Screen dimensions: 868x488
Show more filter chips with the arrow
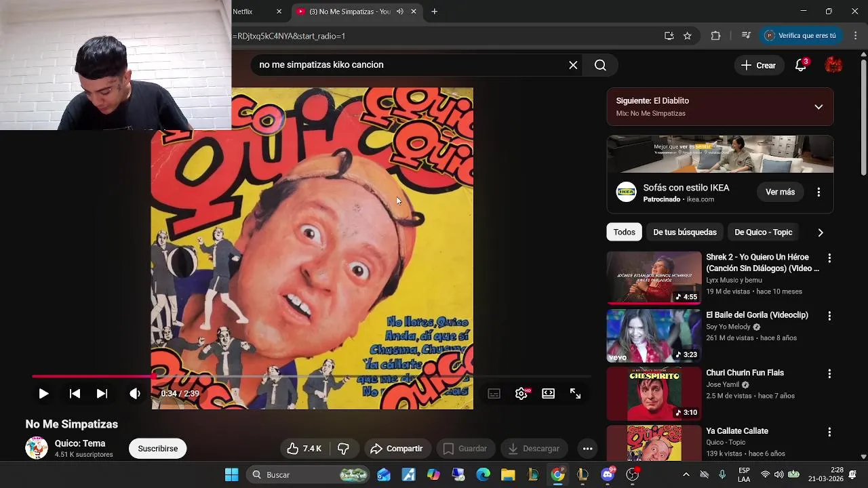pyautogui.click(x=821, y=232)
